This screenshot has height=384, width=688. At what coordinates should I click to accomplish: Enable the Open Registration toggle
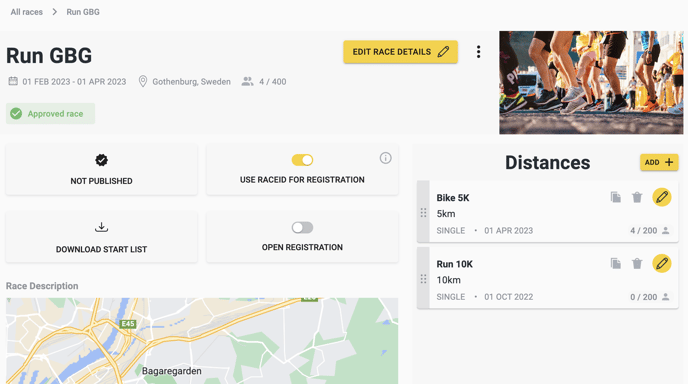click(x=302, y=227)
